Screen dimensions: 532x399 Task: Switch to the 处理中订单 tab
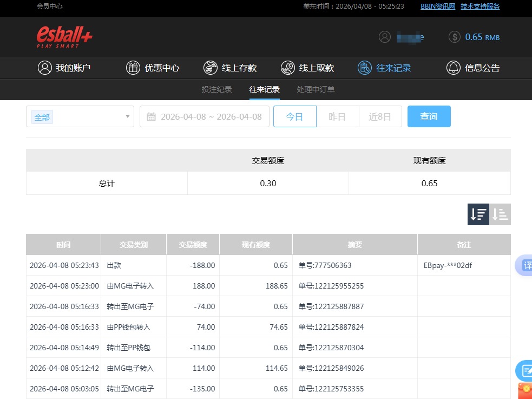coord(316,89)
